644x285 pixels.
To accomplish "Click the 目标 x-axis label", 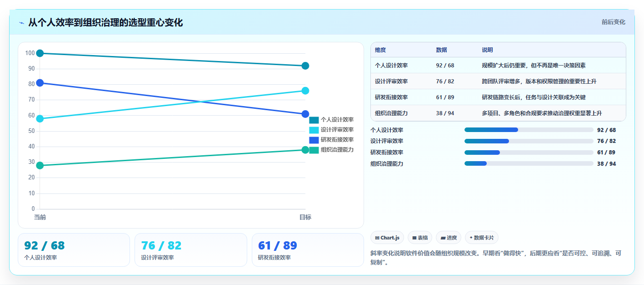I will [x=305, y=217].
